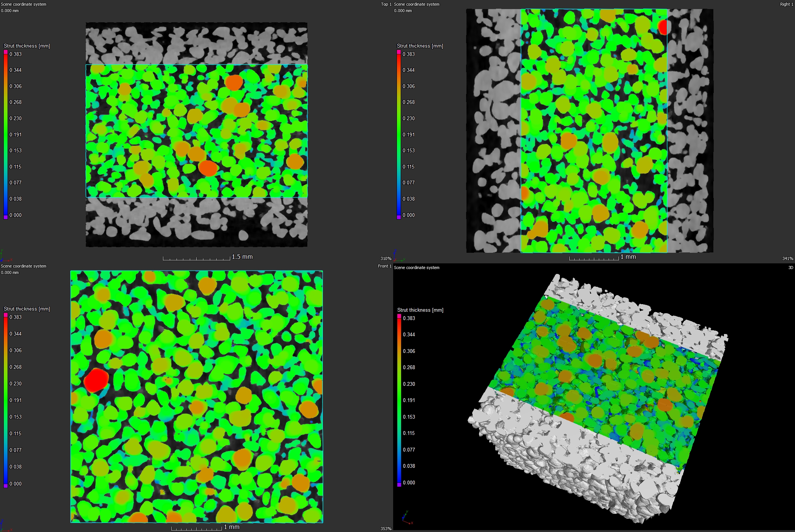Click the 0.344 value in 3D view legend
Viewport: 795px width, 532px height.
click(x=409, y=334)
